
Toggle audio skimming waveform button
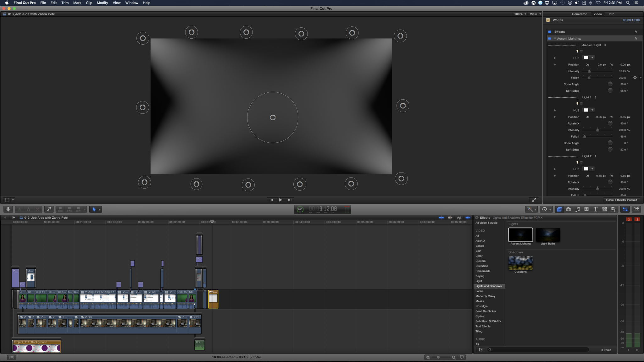pyautogui.click(x=450, y=218)
